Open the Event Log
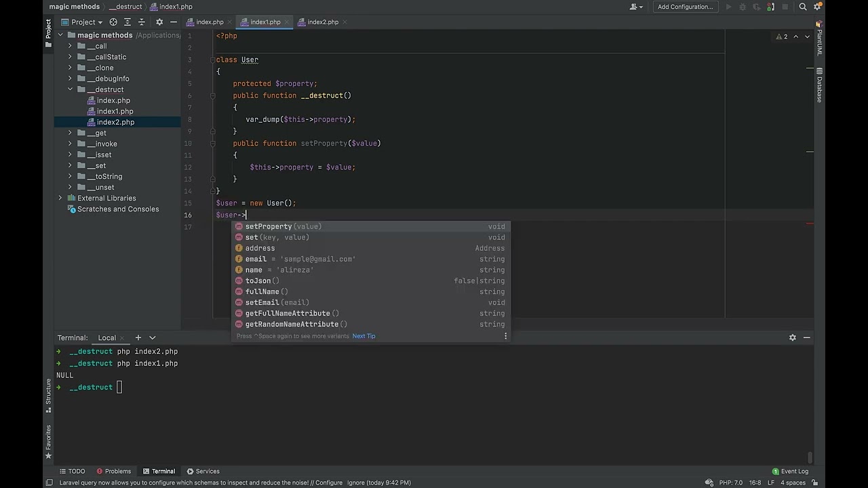Image resolution: width=868 pixels, height=488 pixels. click(x=790, y=471)
